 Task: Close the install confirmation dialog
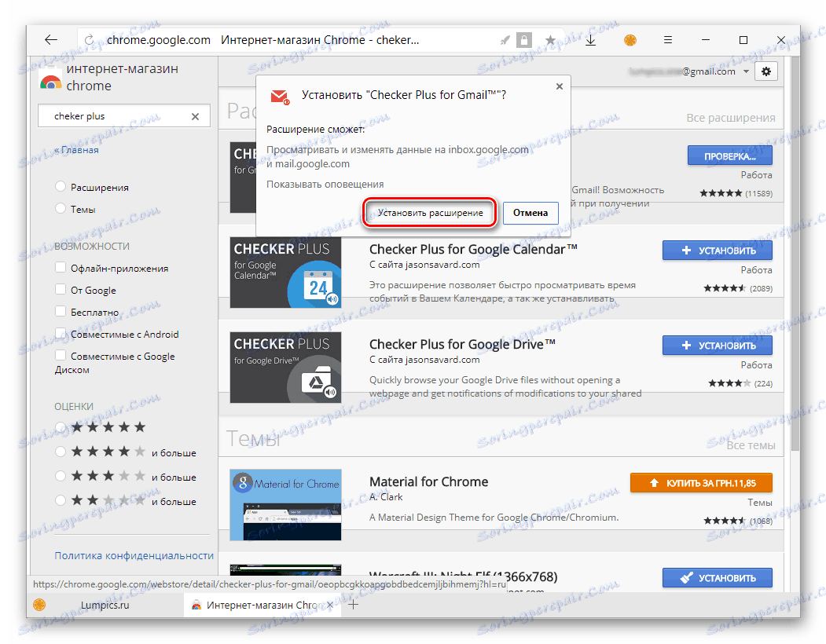pyautogui.click(x=560, y=86)
